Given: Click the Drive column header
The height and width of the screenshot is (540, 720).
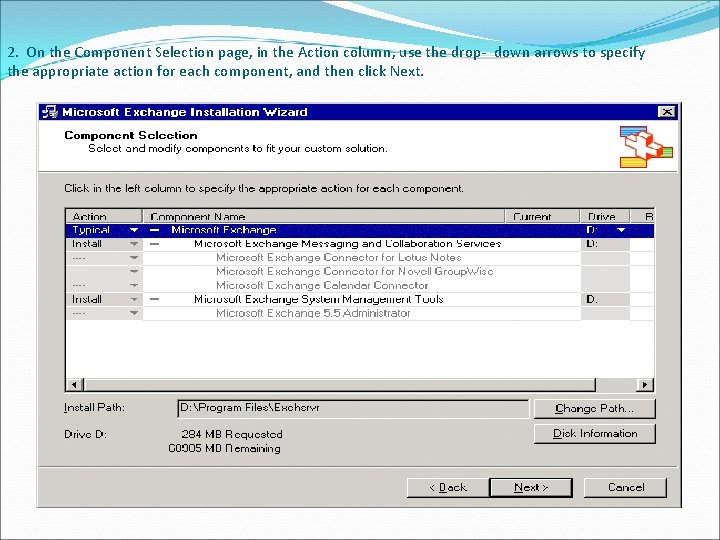Looking at the screenshot, I should pyautogui.click(x=605, y=216).
